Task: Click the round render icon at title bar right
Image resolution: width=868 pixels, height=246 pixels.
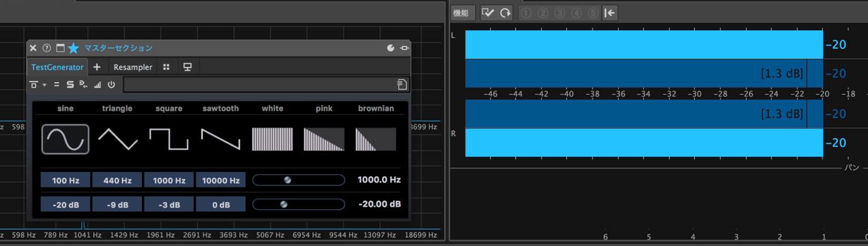Action: (x=391, y=48)
